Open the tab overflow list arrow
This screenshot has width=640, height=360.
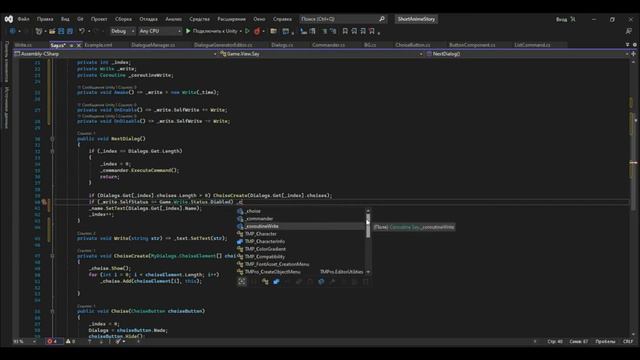click(627, 44)
